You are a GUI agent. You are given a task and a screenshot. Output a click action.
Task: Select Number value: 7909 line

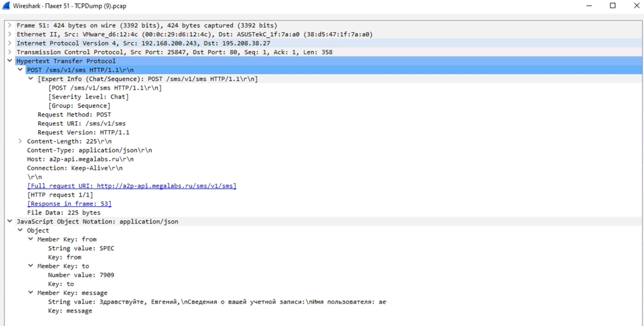click(81, 275)
